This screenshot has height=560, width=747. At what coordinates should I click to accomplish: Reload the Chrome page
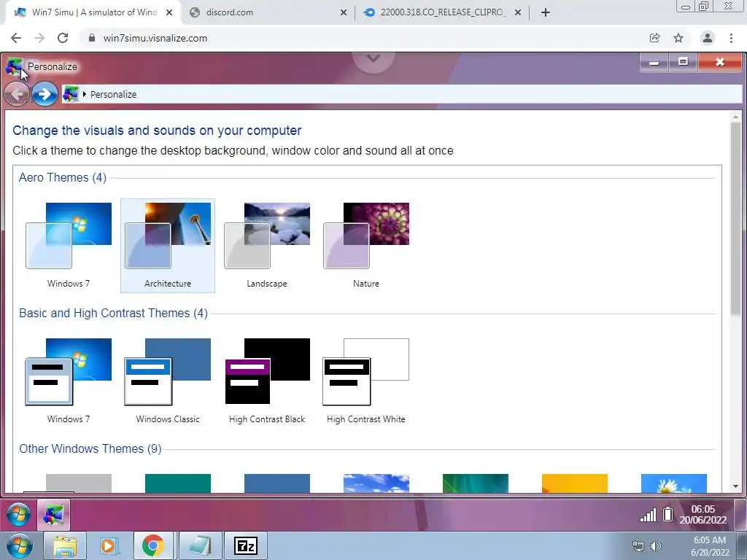click(x=63, y=38)
